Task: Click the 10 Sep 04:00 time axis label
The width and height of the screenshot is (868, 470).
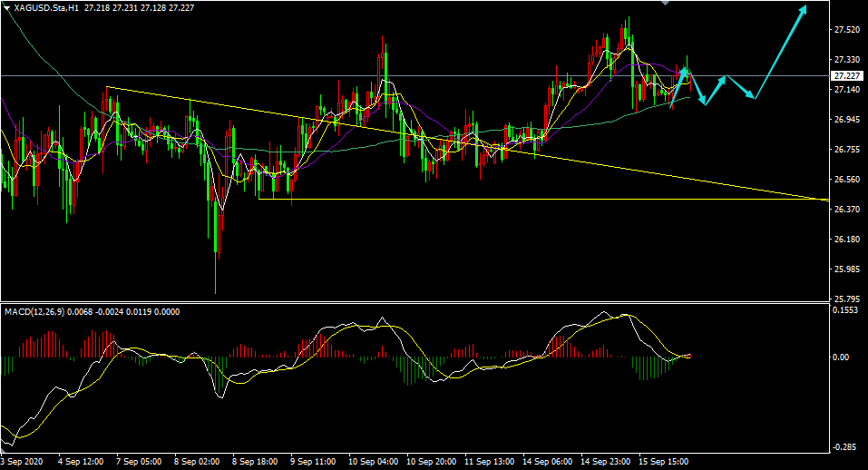Action: (373, 461)
